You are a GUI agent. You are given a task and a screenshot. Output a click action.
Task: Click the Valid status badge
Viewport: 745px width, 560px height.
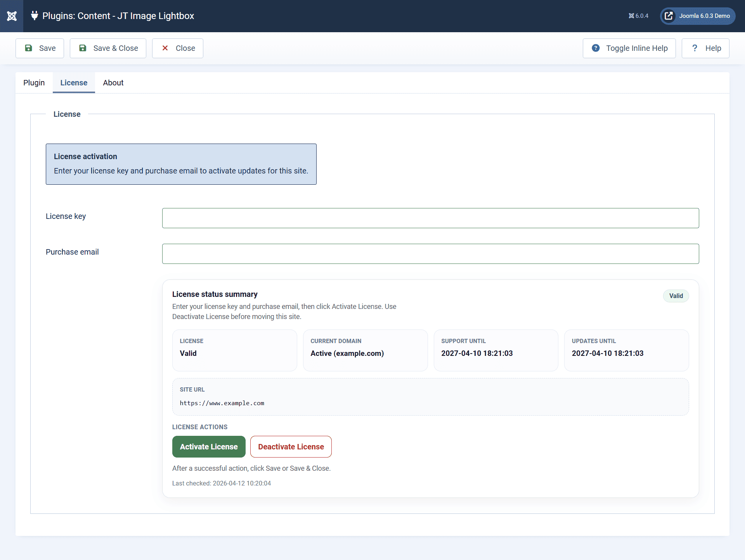coord(676,296)
